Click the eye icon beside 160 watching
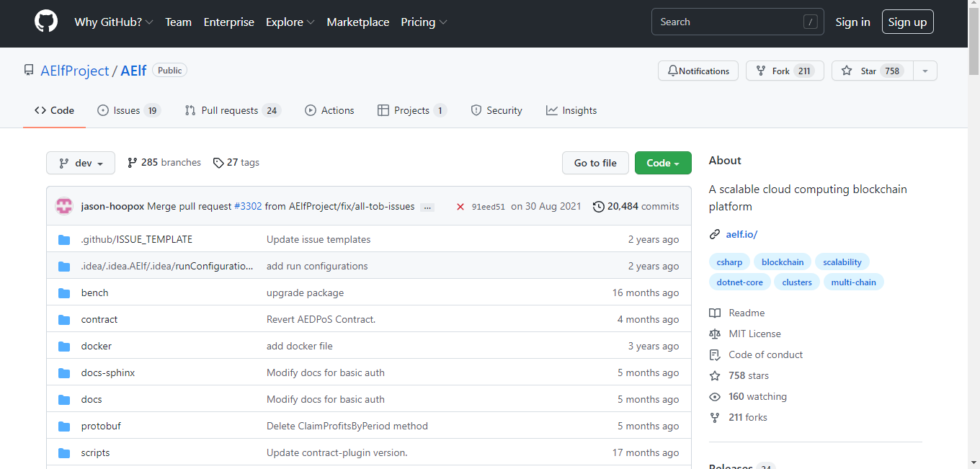 (x=715, y=397)
